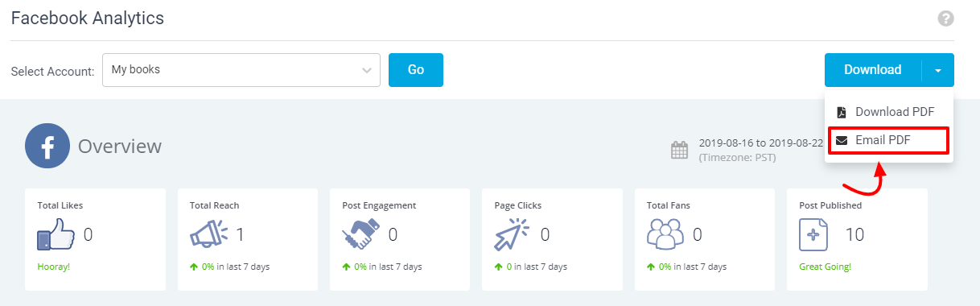Click the Facebook logo beside Overview
Image resolution: width=980 pixels, height=306 pixels.
[47, 146]
